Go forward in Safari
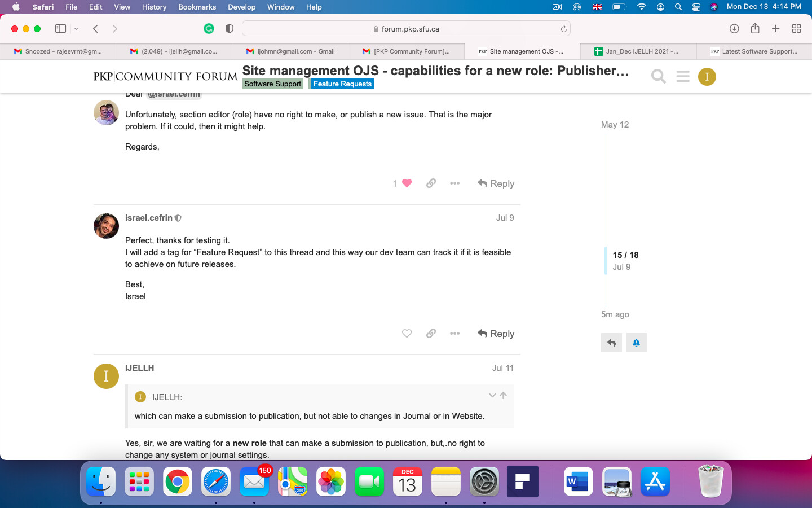The height and width of the screenshot is (508, 812). [x=115, y=28]
